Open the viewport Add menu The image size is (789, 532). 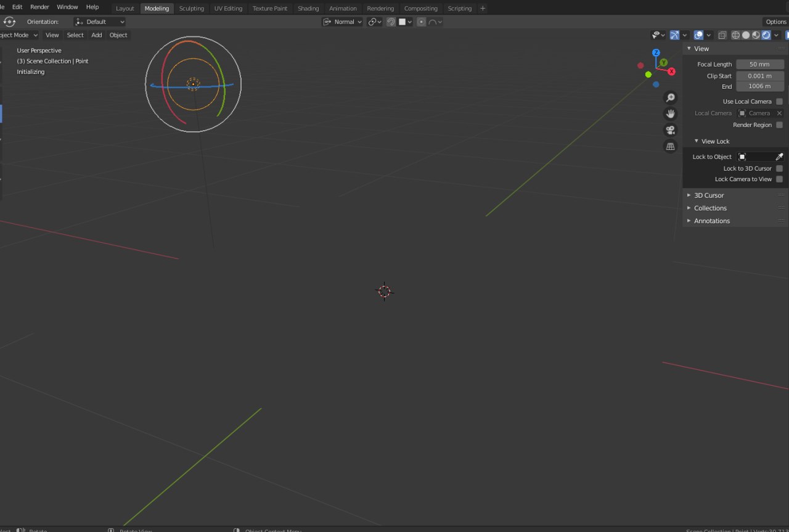97,35
